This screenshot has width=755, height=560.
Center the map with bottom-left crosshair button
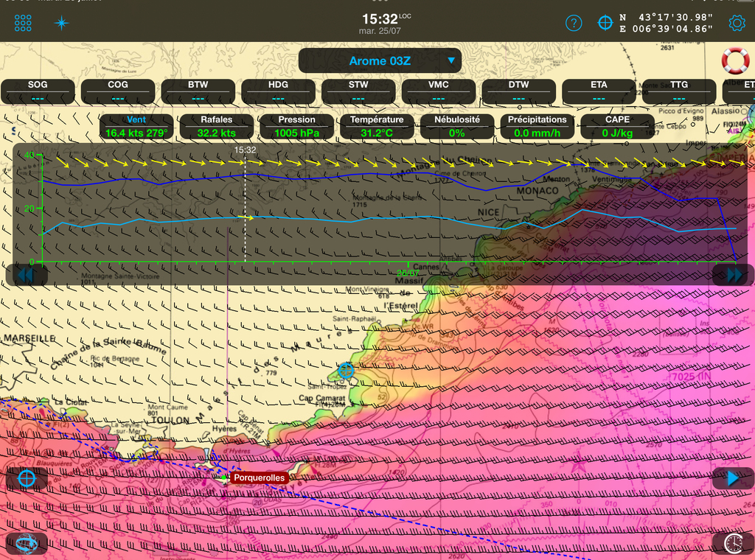pos(27,479)
